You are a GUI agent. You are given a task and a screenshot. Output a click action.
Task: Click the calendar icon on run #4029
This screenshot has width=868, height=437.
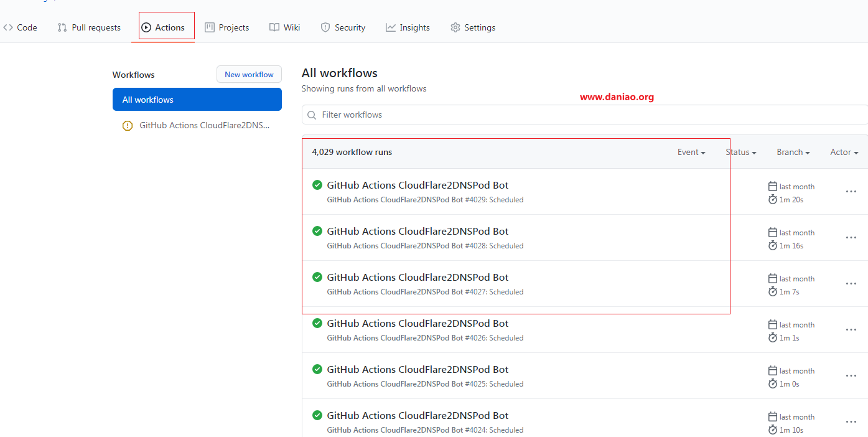773,186
